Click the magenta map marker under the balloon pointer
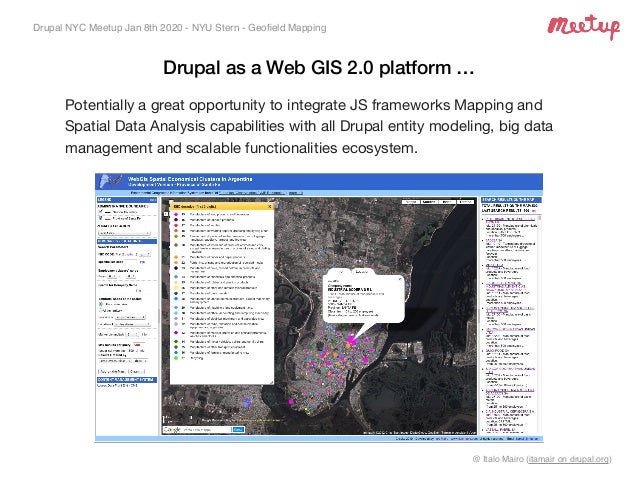Image resolution: width=638 pixels, height=479 pixels. pyautogui.click(x=350, y=339)
